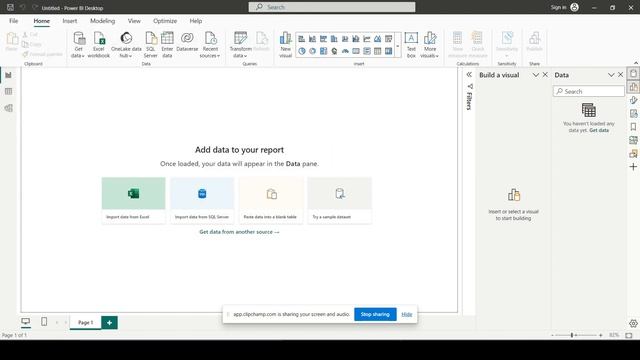This screenshot has height=360, width=640.
Task: Click Get data link in Data pane
Action: pos(599,130)
